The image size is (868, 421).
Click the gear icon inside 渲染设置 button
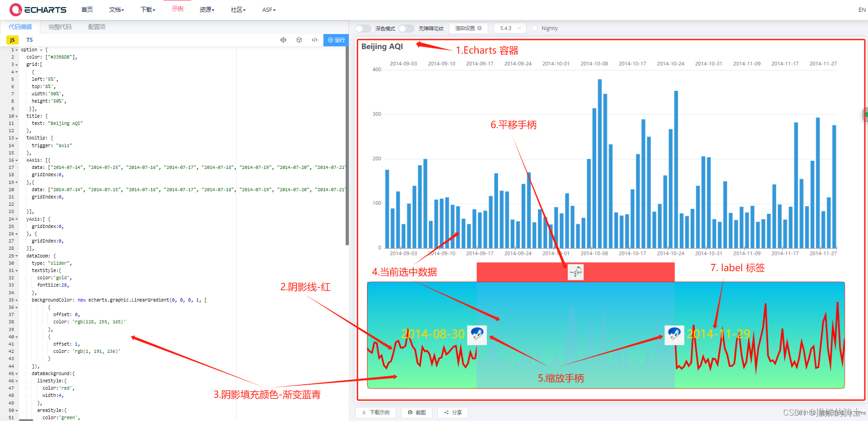[x=480, y=28]
